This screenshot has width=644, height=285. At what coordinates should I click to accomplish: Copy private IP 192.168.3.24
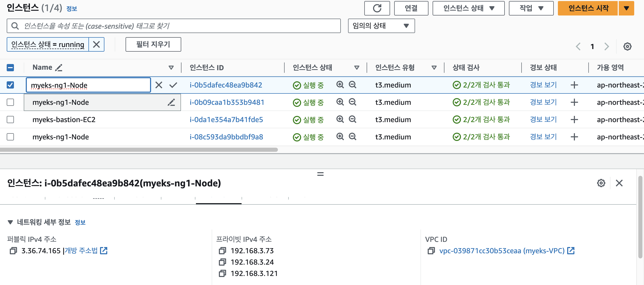(222, 262)
